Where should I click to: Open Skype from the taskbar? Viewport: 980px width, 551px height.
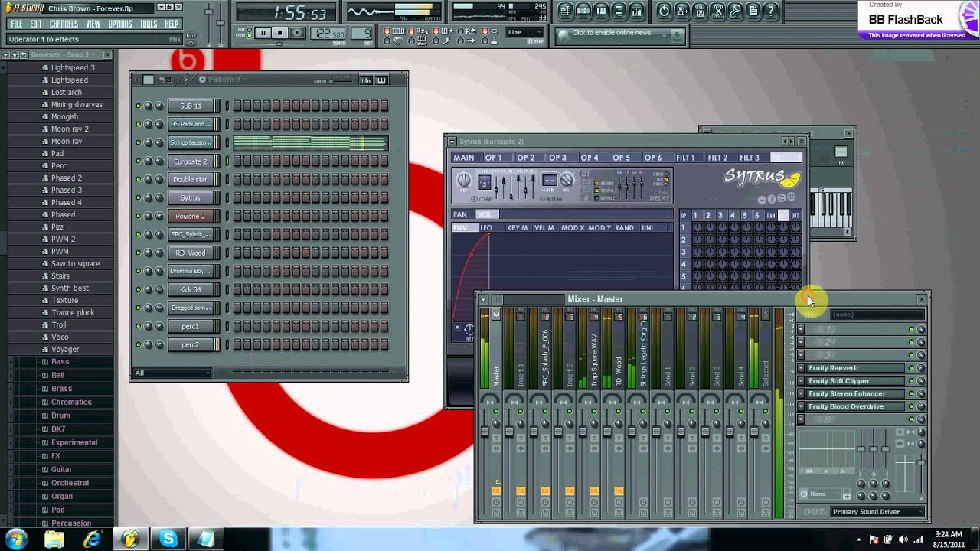pos(168,539)
